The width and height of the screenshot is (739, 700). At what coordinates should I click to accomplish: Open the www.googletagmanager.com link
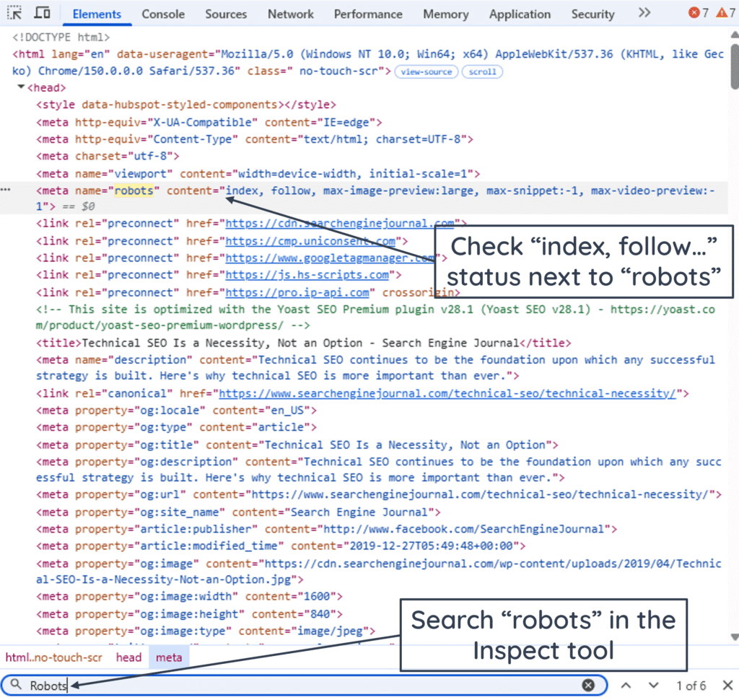click(x=330, y=258)
